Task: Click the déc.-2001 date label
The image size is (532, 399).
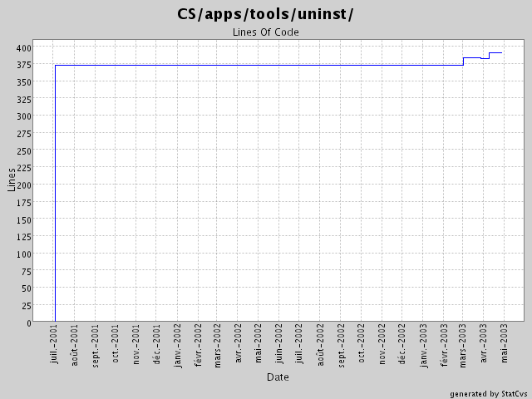Action: [156, 344]
